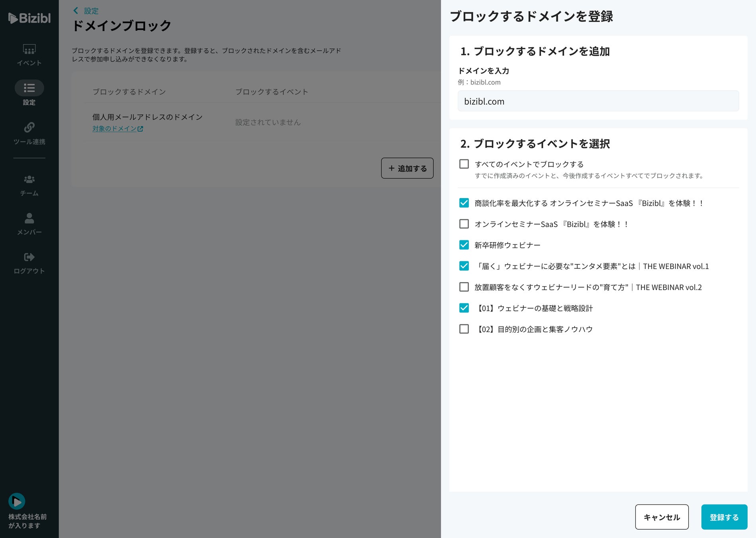The image size is (756, 538).
Task: Click 個人用メールアドレスのドメイン row text
Action: (147, 117)
